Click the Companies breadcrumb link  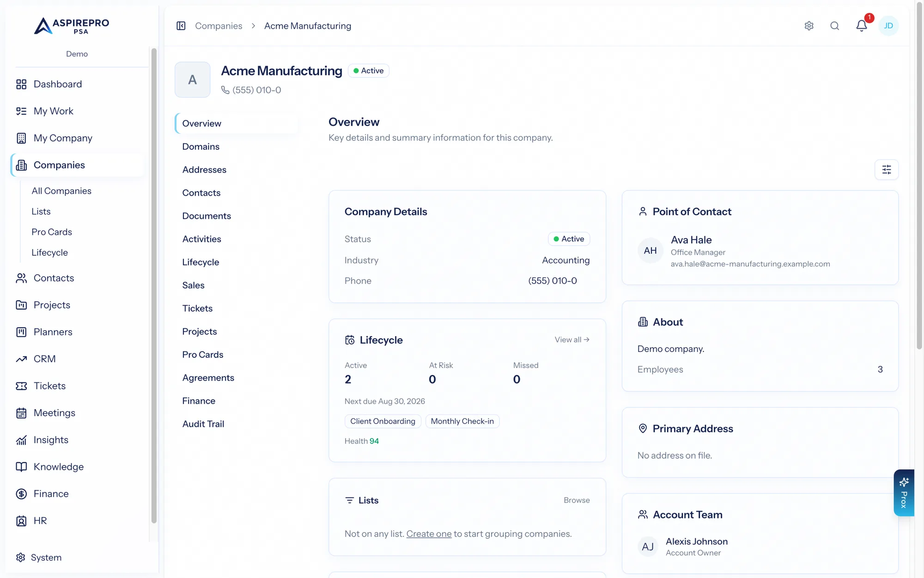(x=219, y=26)
